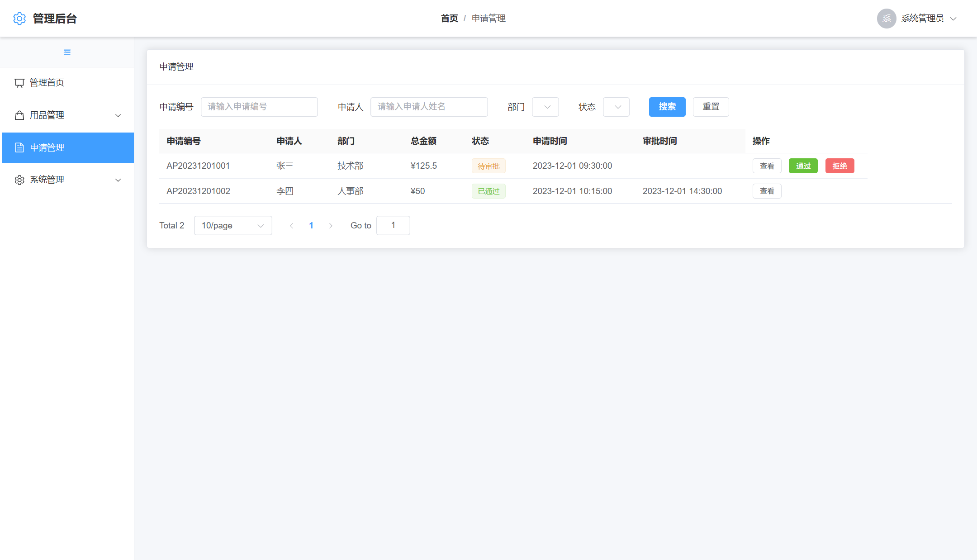
Task: Expand the 用品管理 submenu chevron
Action: click(118, 115)
